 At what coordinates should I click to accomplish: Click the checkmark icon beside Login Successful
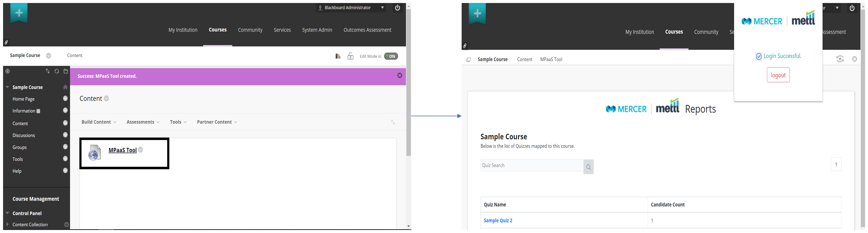click(759, 56)
